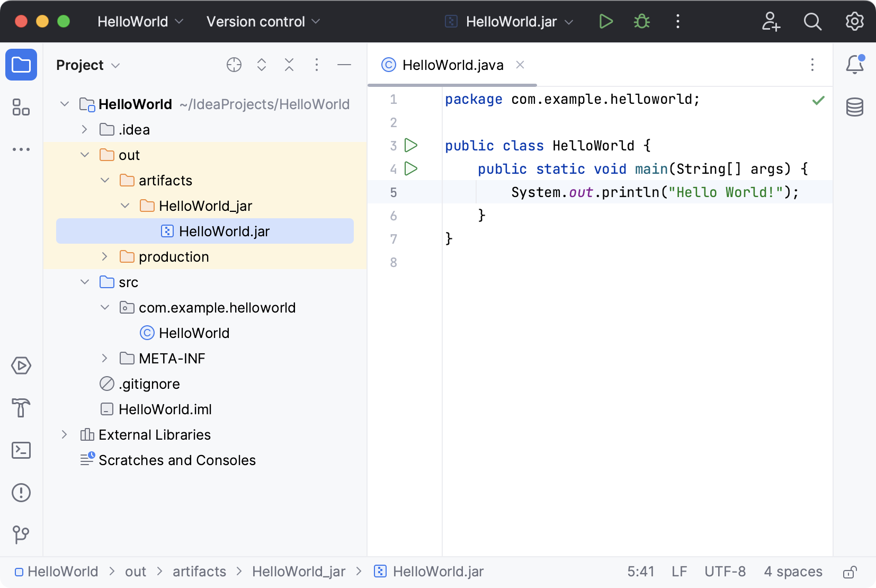Open the HelloWorld.jar run configuration dropdown
Viewport: 876px width, 588px height.
[x=511, y=22]
